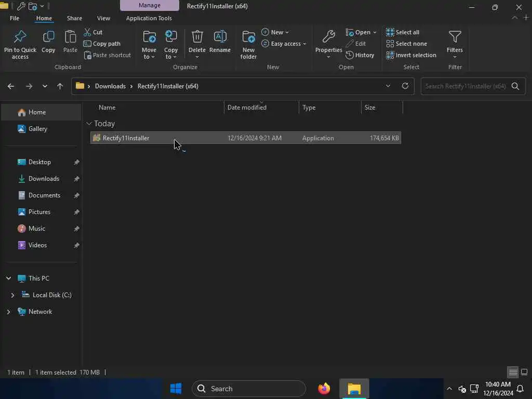Open Home in navigation pane
This screenshot has width=532, height=399.
(x=41, y=112)
